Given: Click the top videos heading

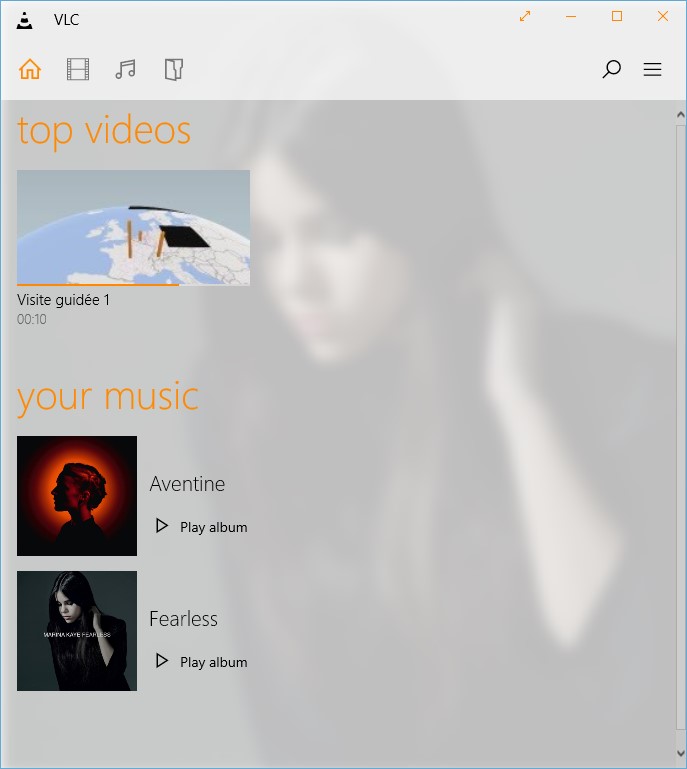Looking at the screenshot, I should [x=104, y=131].
